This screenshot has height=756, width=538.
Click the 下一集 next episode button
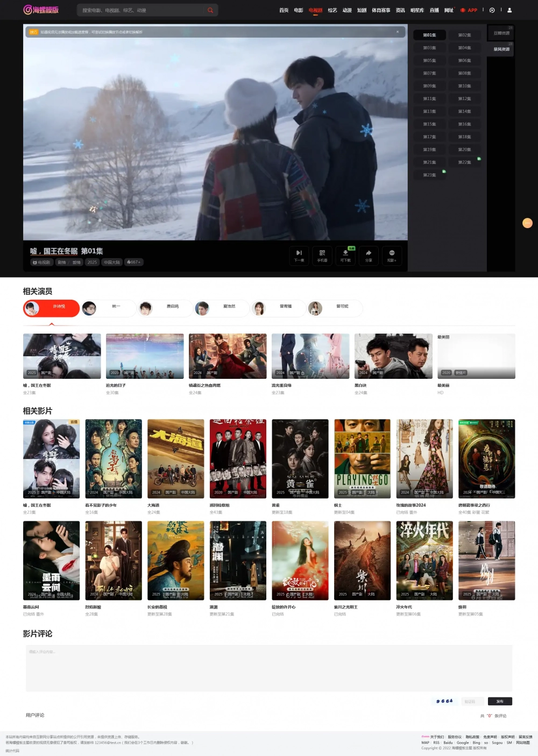pos(299,255)
